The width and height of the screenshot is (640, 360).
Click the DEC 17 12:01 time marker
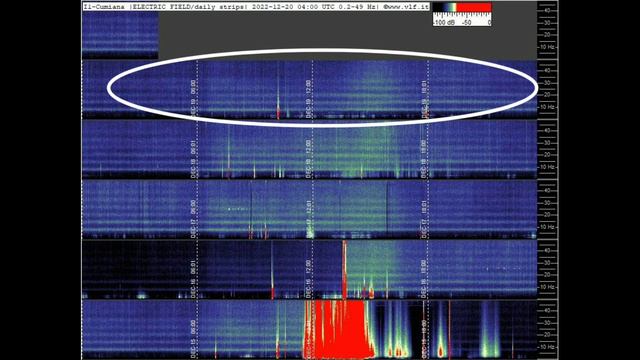pos(309,218)
